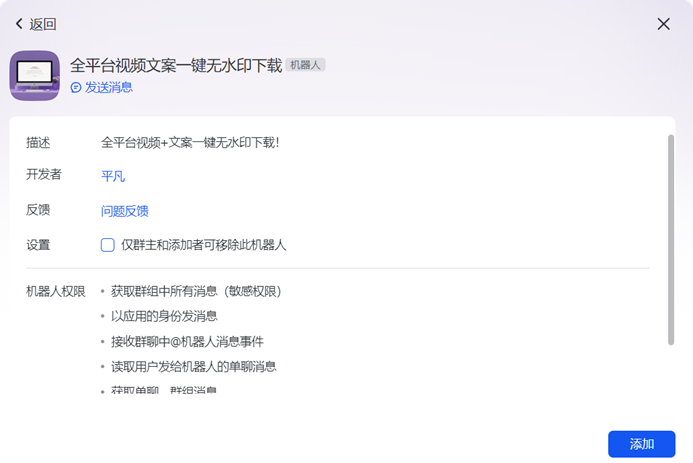Click the 机器人权限 section label
Screen dimensions: 693x463
pyautogui.click(x=56, y=292)
